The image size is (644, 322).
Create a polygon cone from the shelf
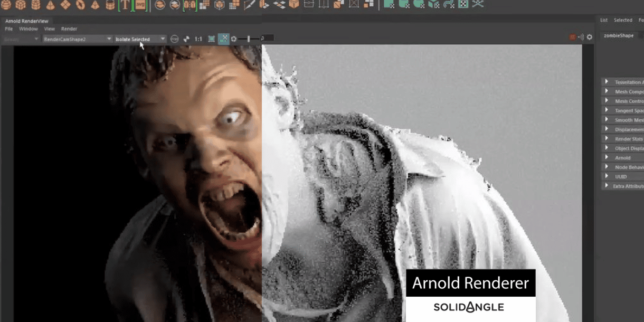pyautogui.click(x=51, y=6)
